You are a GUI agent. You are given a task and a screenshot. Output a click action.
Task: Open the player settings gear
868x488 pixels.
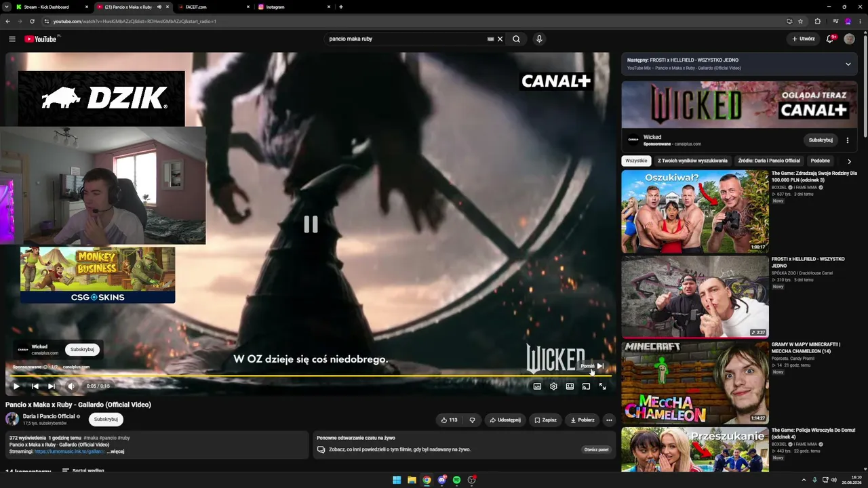pos(553,386)
